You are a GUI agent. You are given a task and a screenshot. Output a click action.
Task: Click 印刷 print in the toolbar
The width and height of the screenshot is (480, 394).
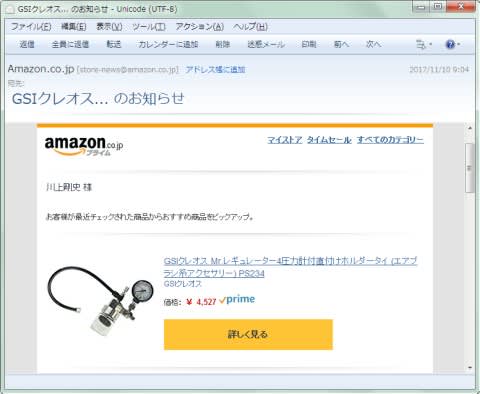[x=309, y=44]
